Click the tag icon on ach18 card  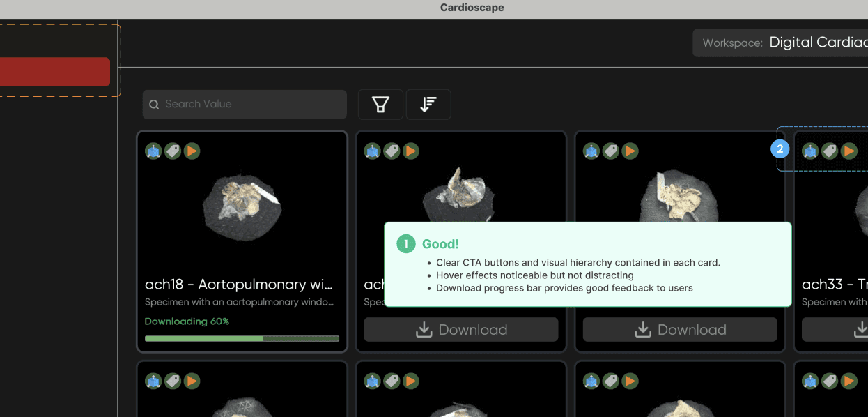point(173,151)
